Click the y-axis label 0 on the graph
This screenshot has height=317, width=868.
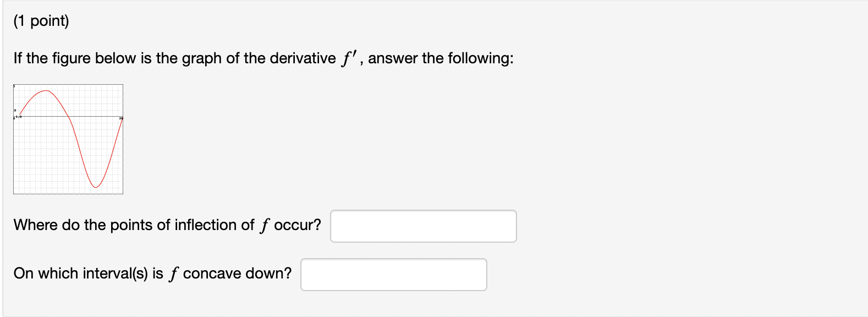[x=15, y=110]
